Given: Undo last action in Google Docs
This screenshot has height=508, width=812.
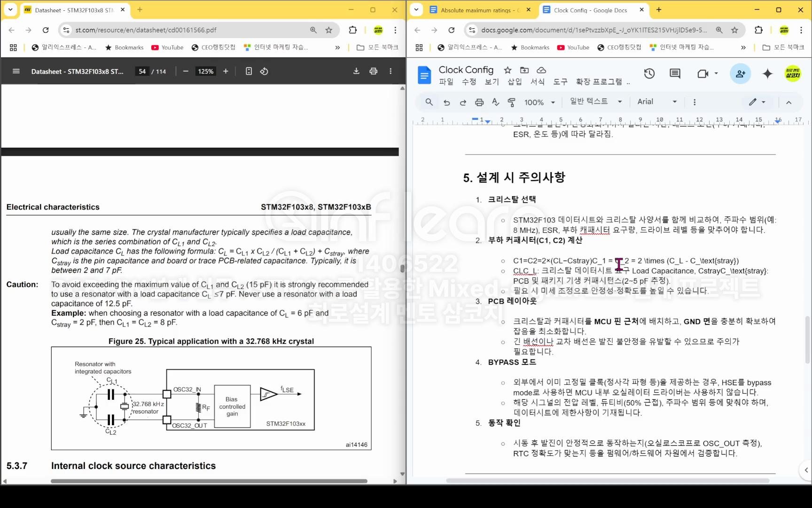Looking at the screenshot, I should (446, 102).
